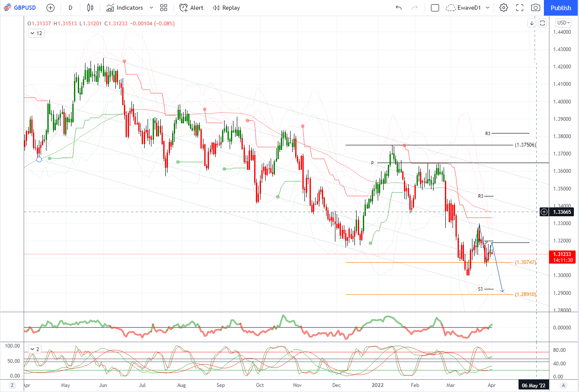Click the 1.29000 price scale label
The height and width of the screenshot is (392, 579).
point(562,293)
